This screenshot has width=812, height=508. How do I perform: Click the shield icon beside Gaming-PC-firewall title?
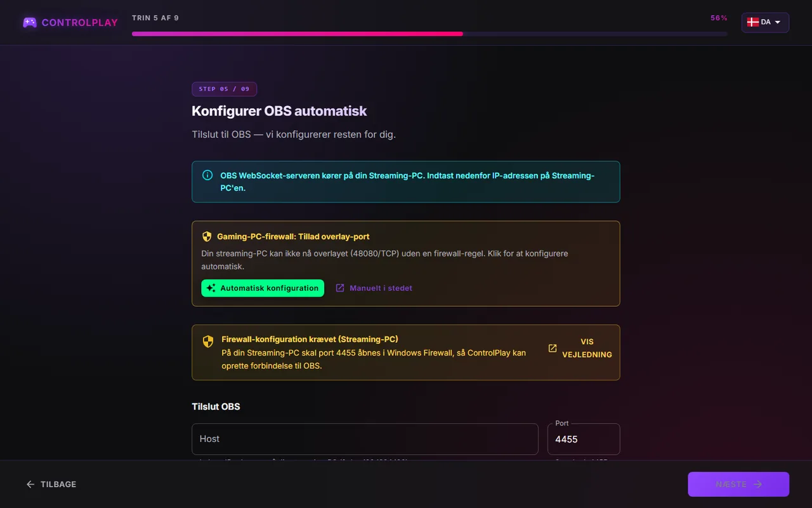[207, 236]
